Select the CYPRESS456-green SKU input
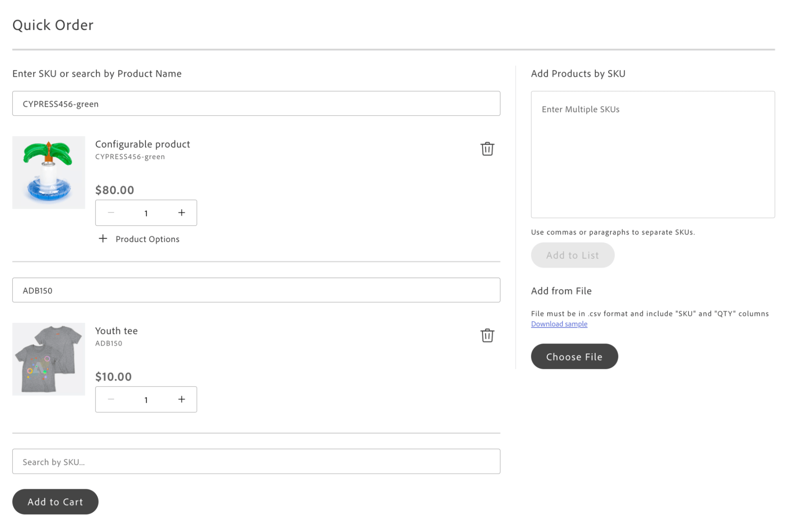Image resolution: width=786 pixels, height=532 pixels. tap(256, 103)
